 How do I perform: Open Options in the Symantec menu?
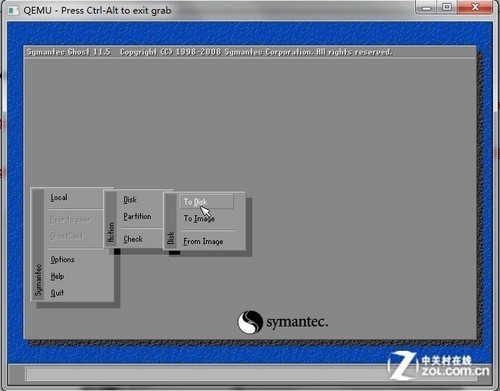tap(62, 259)
